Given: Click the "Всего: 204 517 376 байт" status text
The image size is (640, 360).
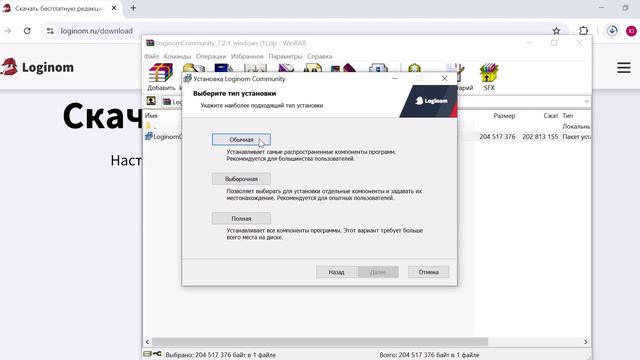Looking at the screenshot, I should click(x=429, y=355).
